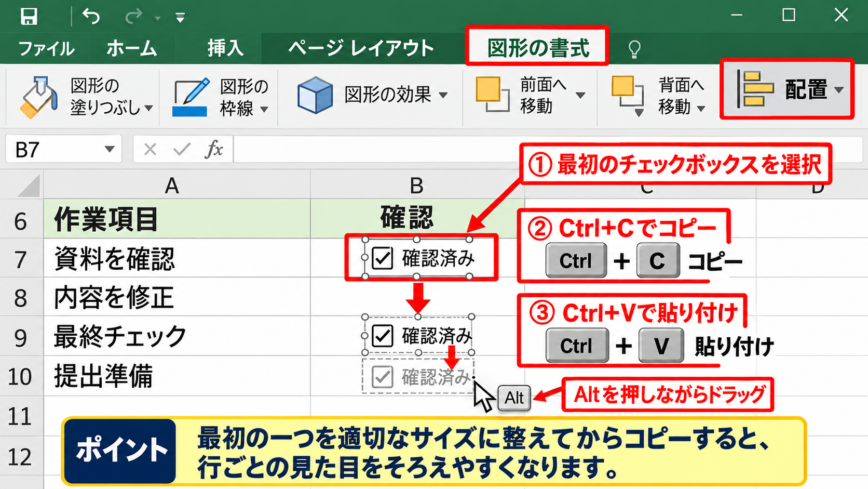
Task: Click the 確認 header cell
Action: 417,219
